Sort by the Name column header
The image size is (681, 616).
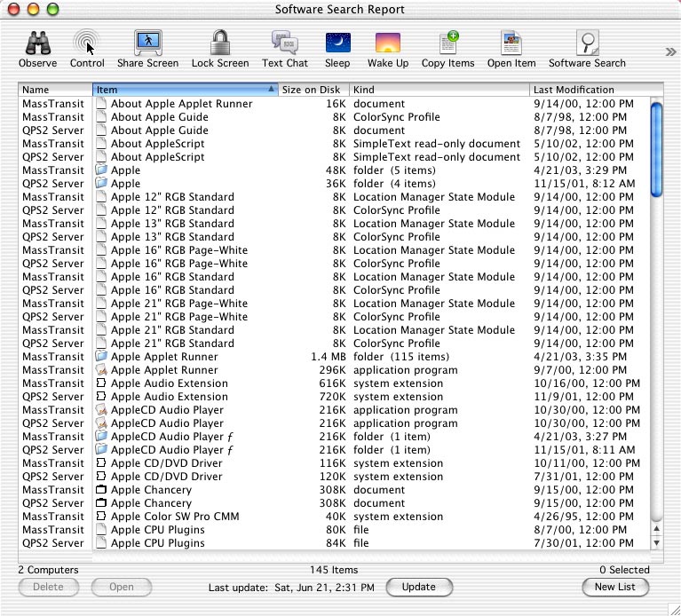point(55,90)
